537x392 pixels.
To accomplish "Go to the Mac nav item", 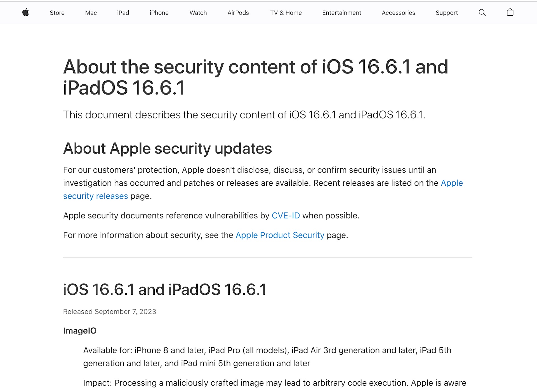I will (x=91, y=13).
